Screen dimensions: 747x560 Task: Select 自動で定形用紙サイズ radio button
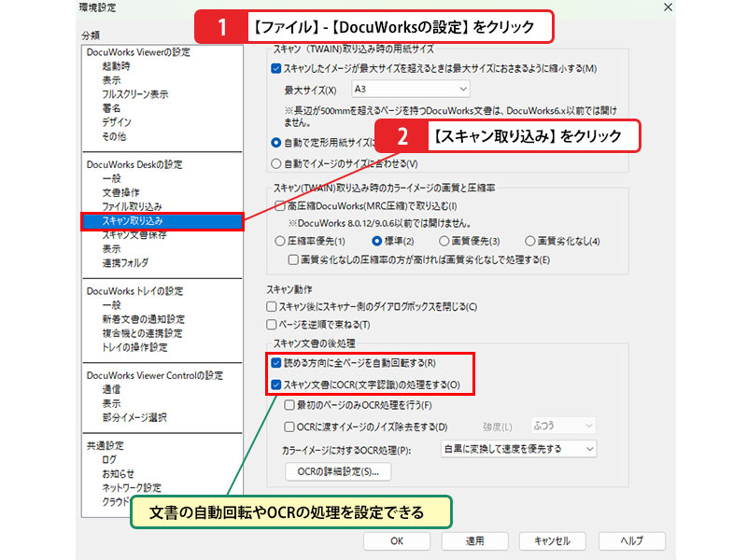275,143
